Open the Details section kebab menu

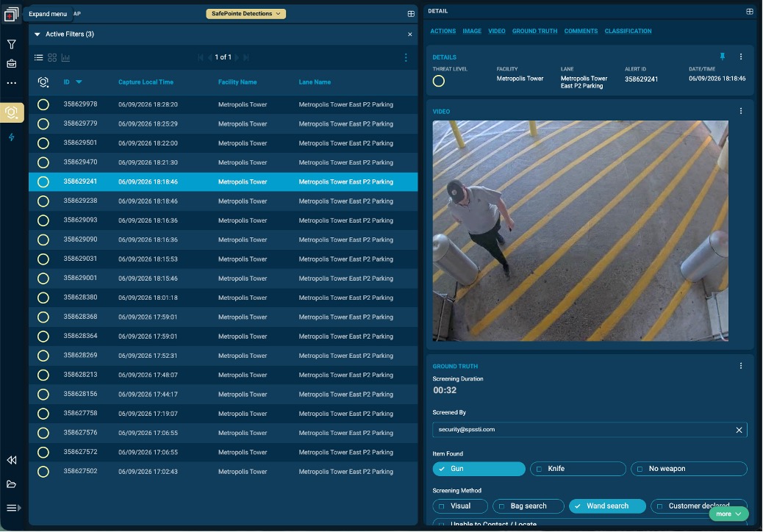pos(741,57)
